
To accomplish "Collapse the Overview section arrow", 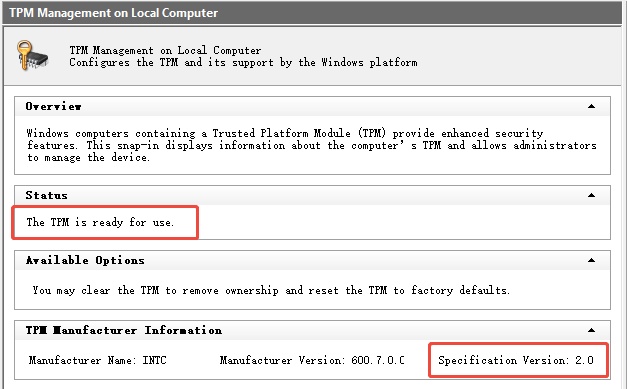I will [591, 106].
